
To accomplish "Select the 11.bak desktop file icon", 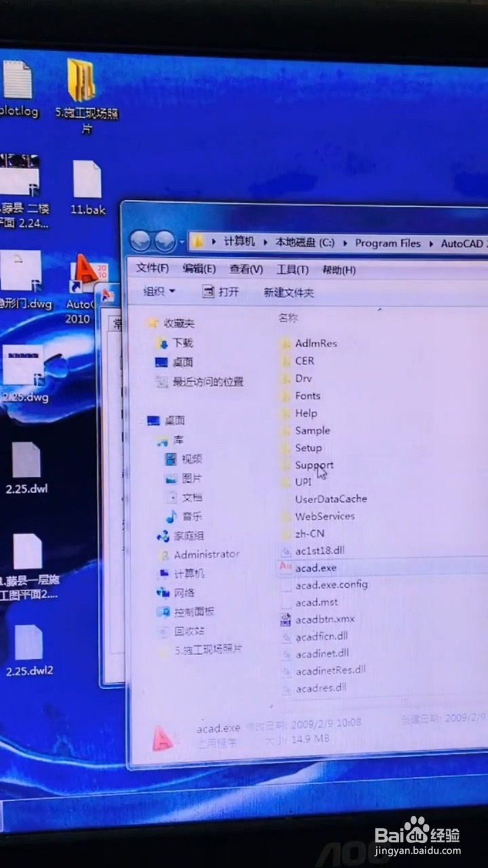I will click(x=87, y=188).
